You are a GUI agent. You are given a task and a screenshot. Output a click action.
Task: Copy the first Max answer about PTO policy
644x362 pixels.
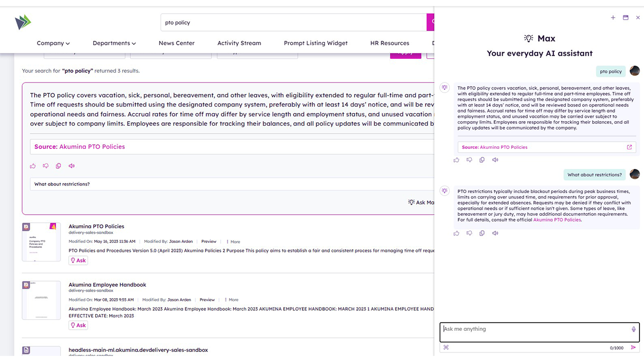482,160
